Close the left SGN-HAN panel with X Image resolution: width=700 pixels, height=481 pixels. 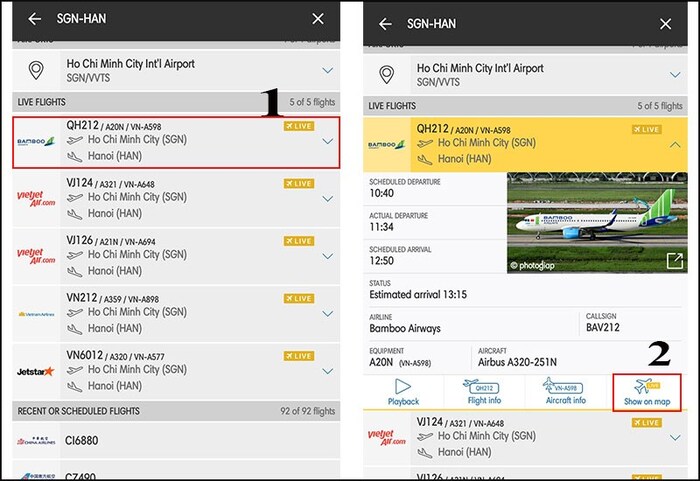point(318,19)
